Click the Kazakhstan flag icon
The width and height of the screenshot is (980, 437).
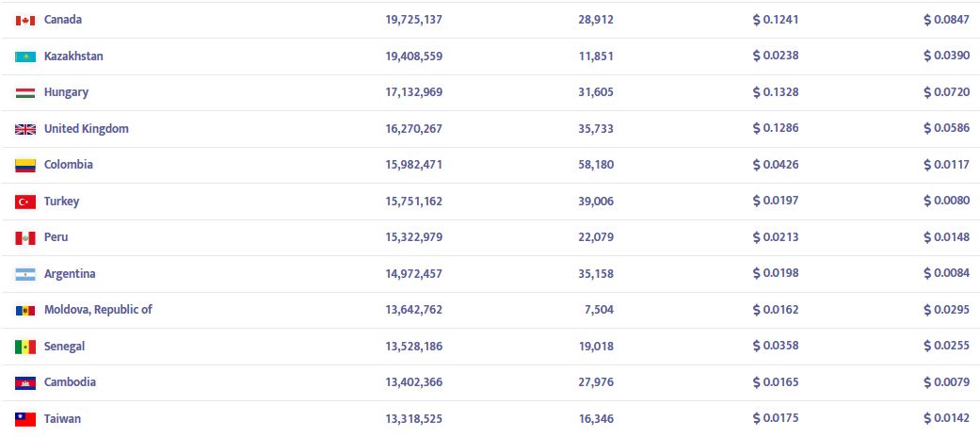(x=25, y=57)
